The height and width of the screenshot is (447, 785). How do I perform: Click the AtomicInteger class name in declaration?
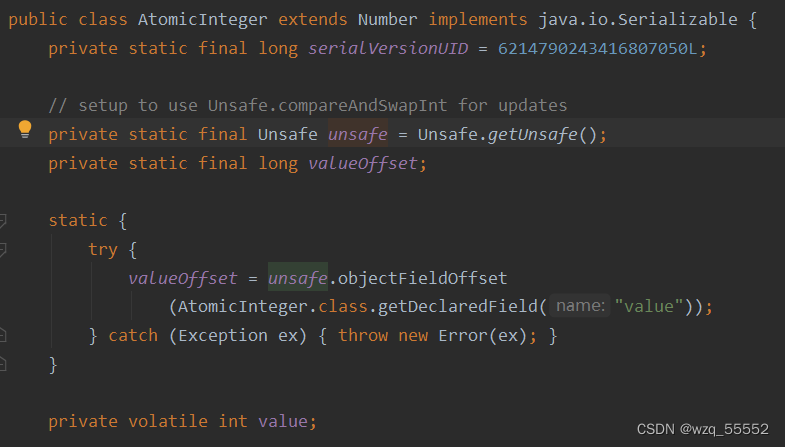point(188,20)
